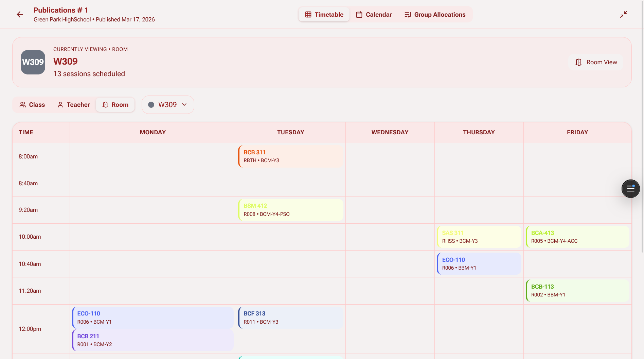Open the W309 room dropdown
Viewport: 644px width, 359px height.
(x=168, y=105)
